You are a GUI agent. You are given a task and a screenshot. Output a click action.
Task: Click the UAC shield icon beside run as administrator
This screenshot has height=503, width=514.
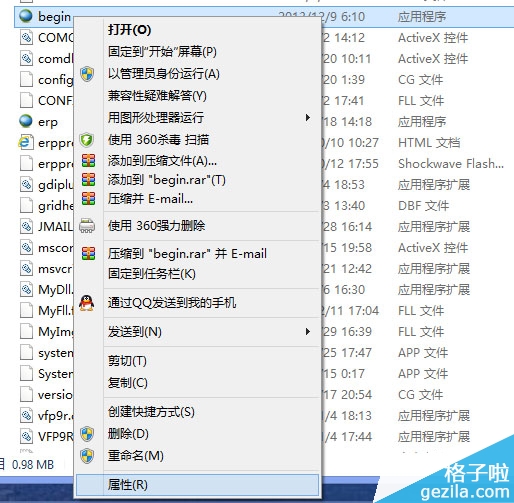click(87, 74)
